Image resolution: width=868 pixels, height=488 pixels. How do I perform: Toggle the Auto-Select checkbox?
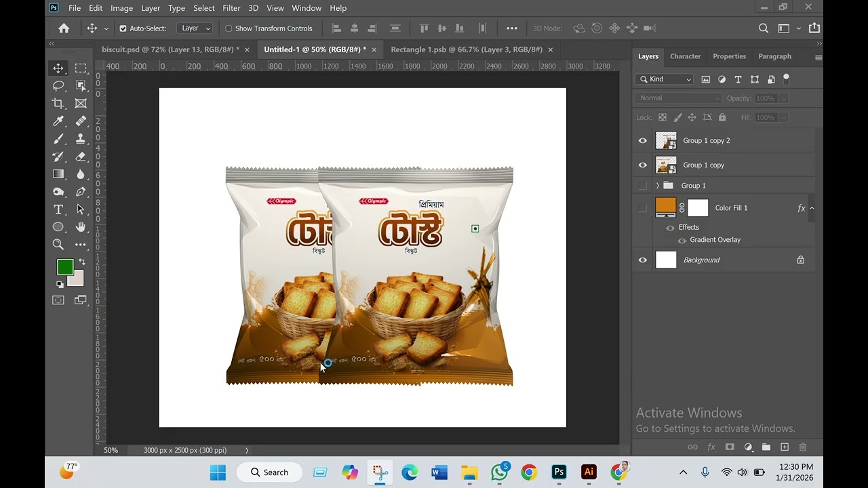pyautogui.click(x=123, y=28)
